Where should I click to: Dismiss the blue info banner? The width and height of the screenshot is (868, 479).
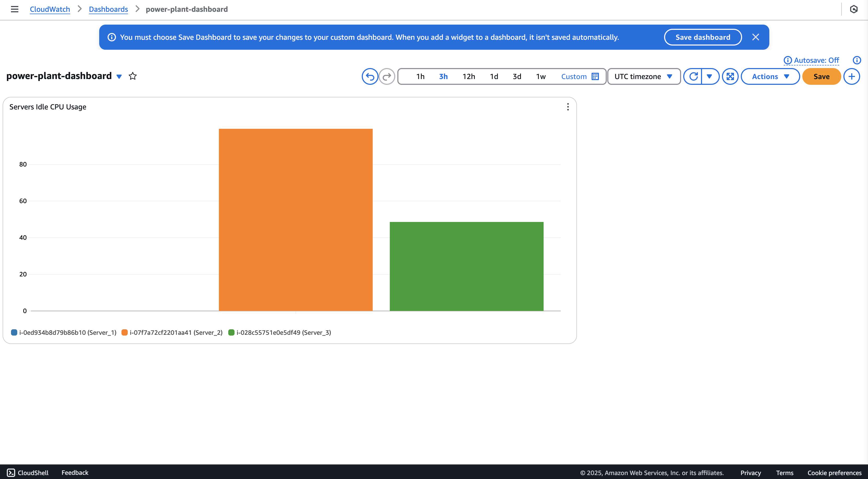(x=755, y=37)
